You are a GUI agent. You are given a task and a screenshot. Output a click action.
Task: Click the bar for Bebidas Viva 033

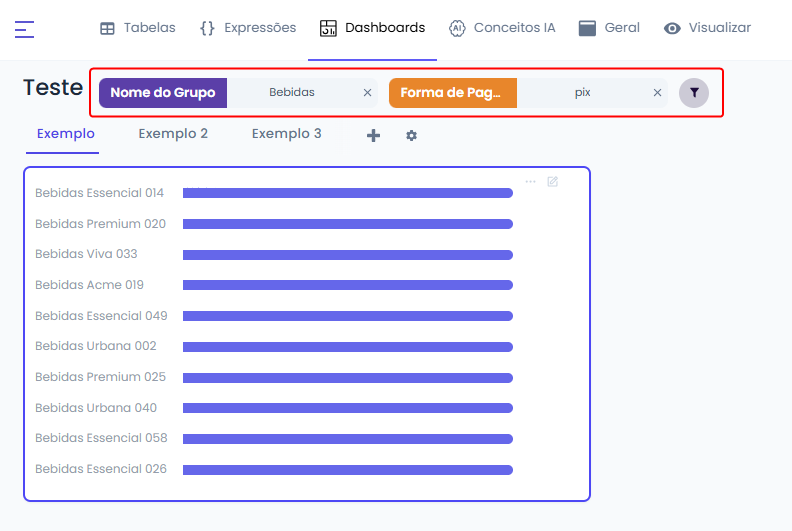pos(348,255)
